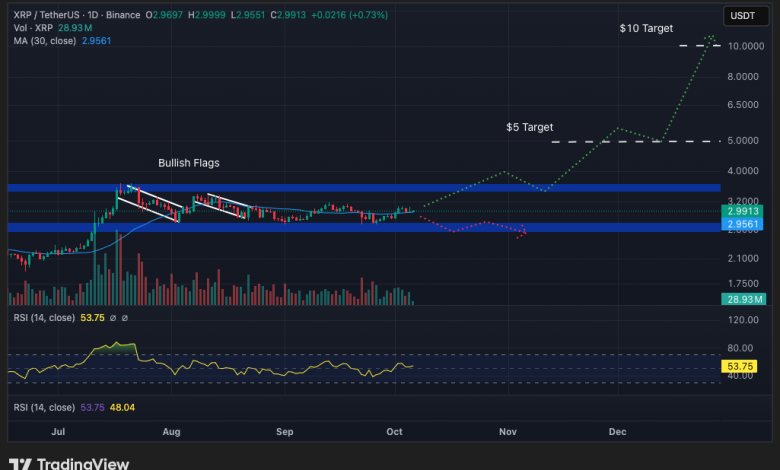
Task: Click the blue 2.9561 MA price label
Action: pos(745,225)
